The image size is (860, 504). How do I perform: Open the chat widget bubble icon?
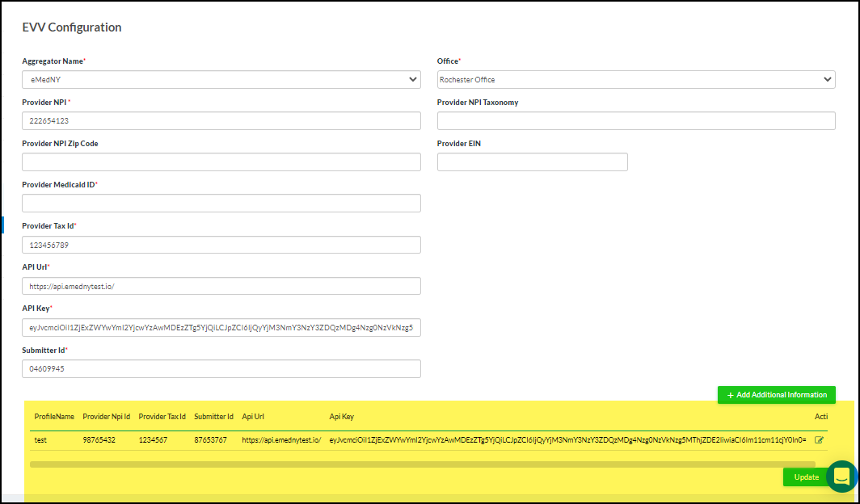pos(841,477)
